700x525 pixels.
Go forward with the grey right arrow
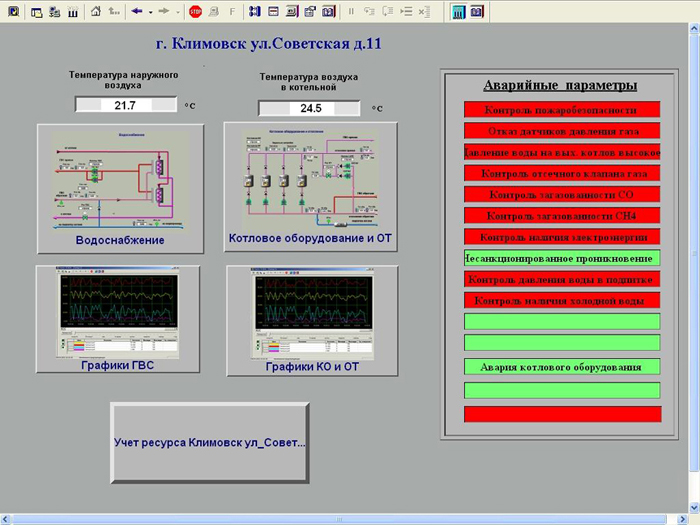coord(164,12)
